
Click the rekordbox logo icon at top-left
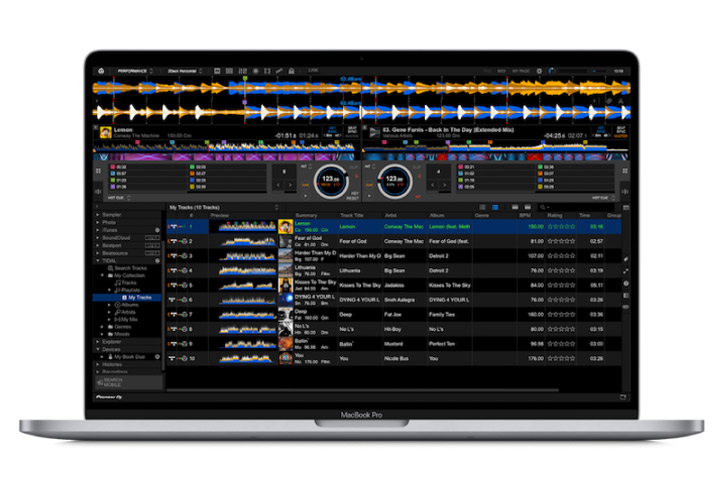[x=101, y=71]
